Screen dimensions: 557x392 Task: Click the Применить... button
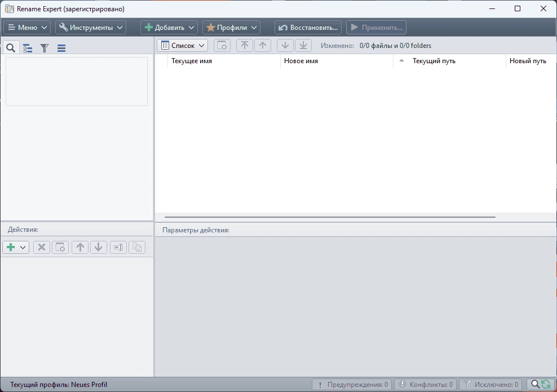click(376, 28)
